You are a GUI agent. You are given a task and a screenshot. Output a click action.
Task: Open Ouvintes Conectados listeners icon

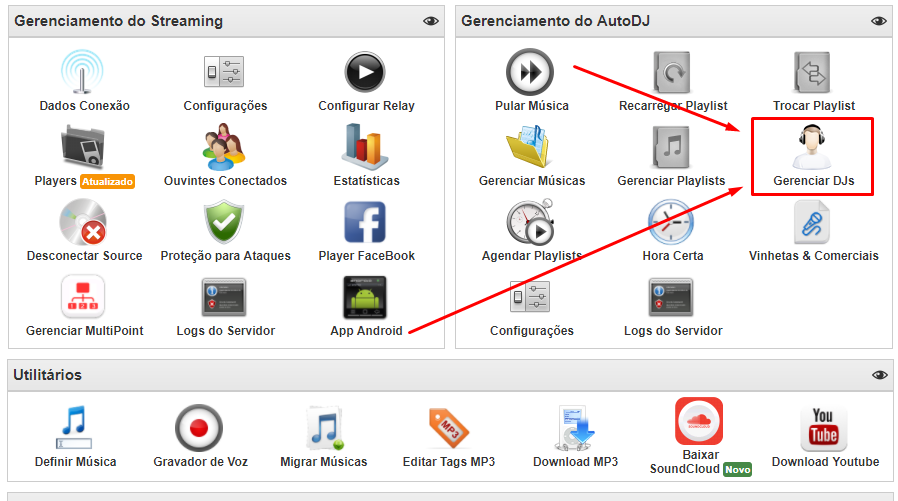[225, 147]
